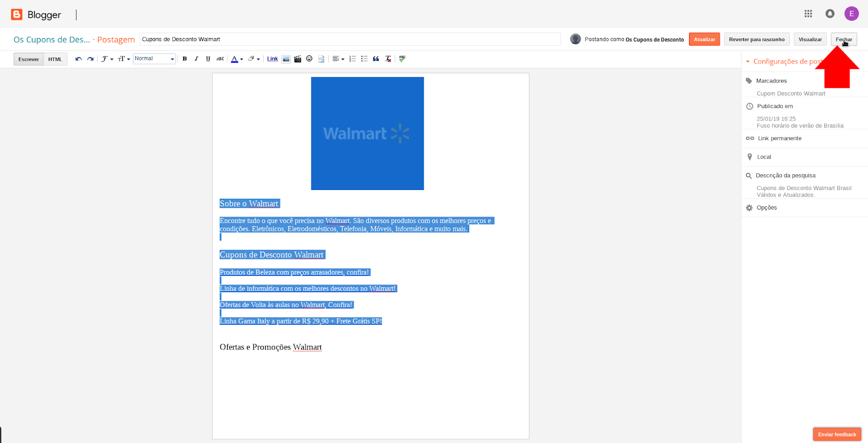Viewport: 868px width, 443px height.
Task: Open the font size menu
Action: tap(124, 59)
